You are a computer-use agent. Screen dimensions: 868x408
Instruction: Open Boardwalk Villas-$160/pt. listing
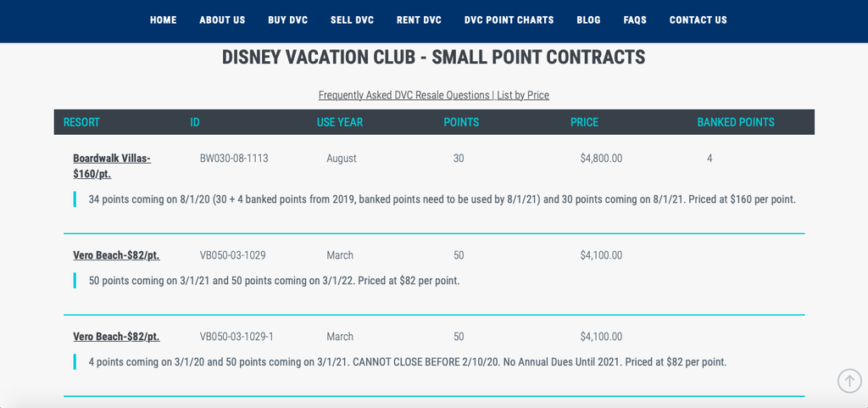[112, 166]
